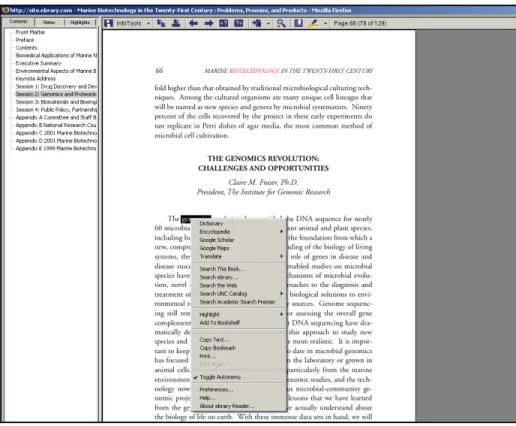Switch to the Contents tab

18,22
